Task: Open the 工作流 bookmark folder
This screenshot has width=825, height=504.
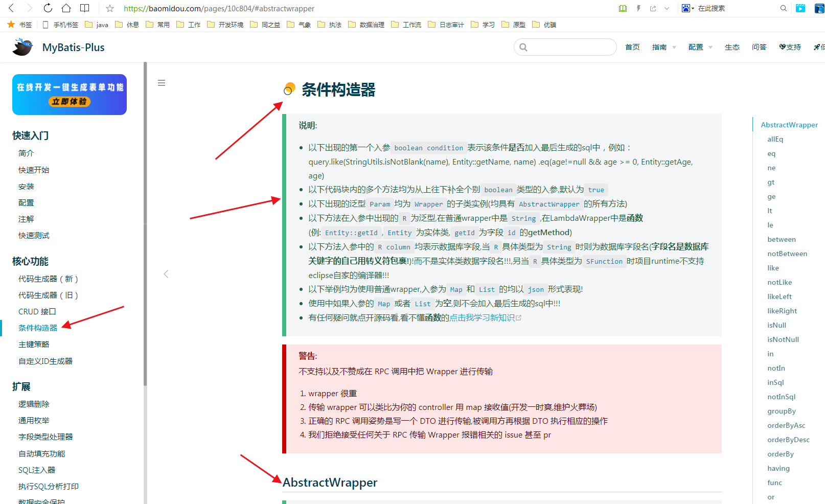Action: click(406, 25)
